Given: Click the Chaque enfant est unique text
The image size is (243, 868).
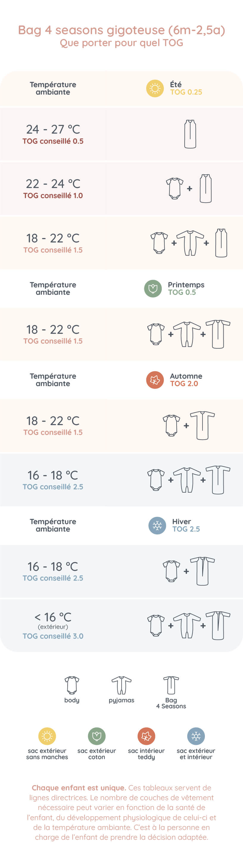Looking at the screenshot, I should click(79, 787).
